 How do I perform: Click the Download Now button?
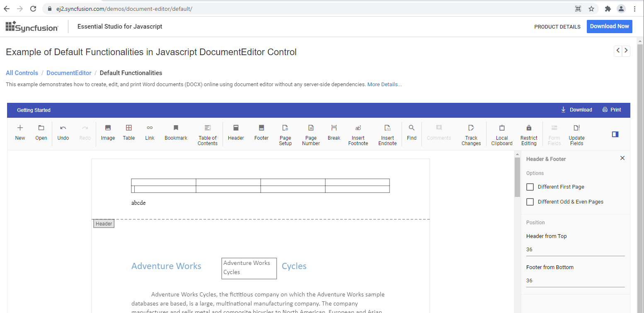coord(609,26)
